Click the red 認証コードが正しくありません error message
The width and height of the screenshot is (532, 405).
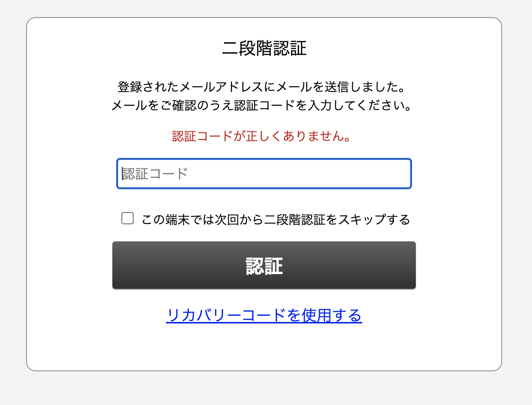point(262,136)
